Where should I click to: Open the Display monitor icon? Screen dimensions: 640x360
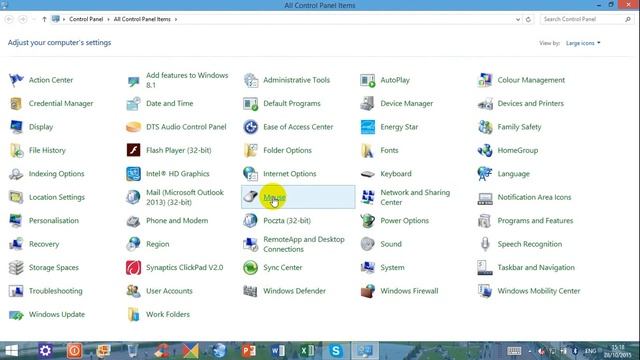pos(16,127)
